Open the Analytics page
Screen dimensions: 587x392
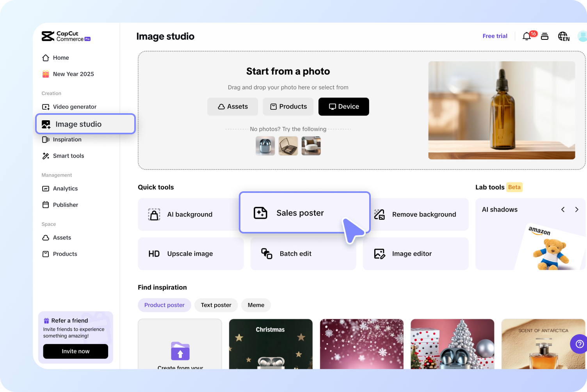coord(65,189)
